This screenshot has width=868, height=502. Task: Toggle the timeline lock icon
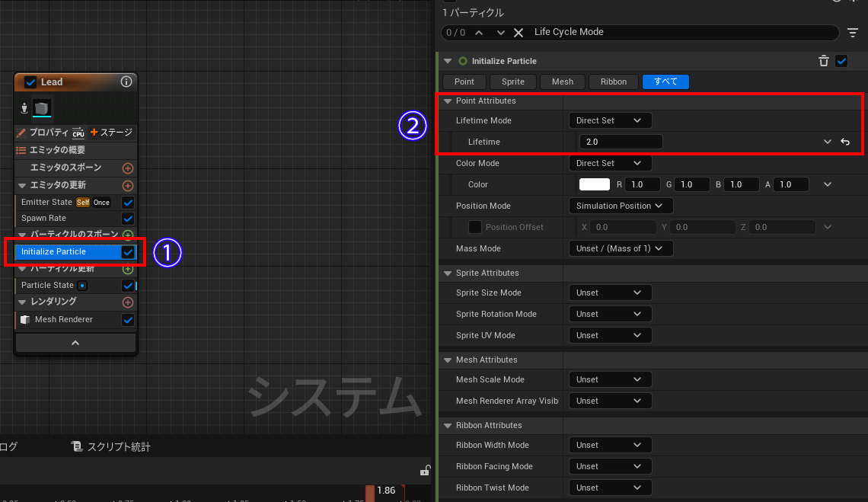point(425,471)
